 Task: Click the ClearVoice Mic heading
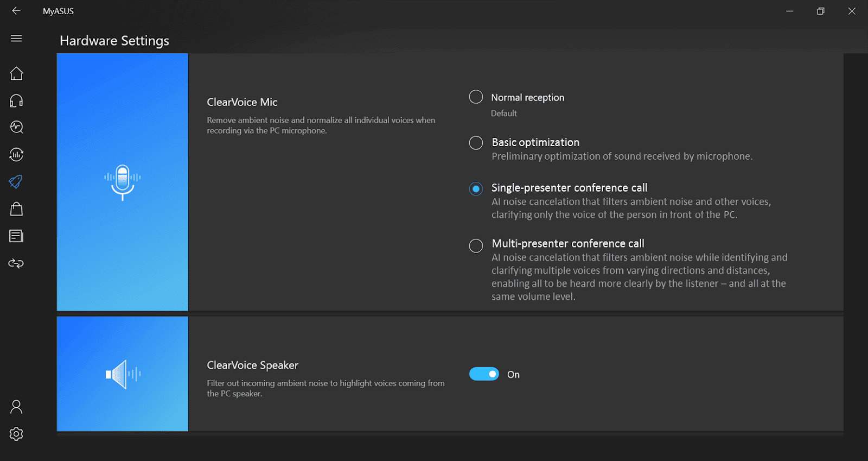[x=242, y=102]
